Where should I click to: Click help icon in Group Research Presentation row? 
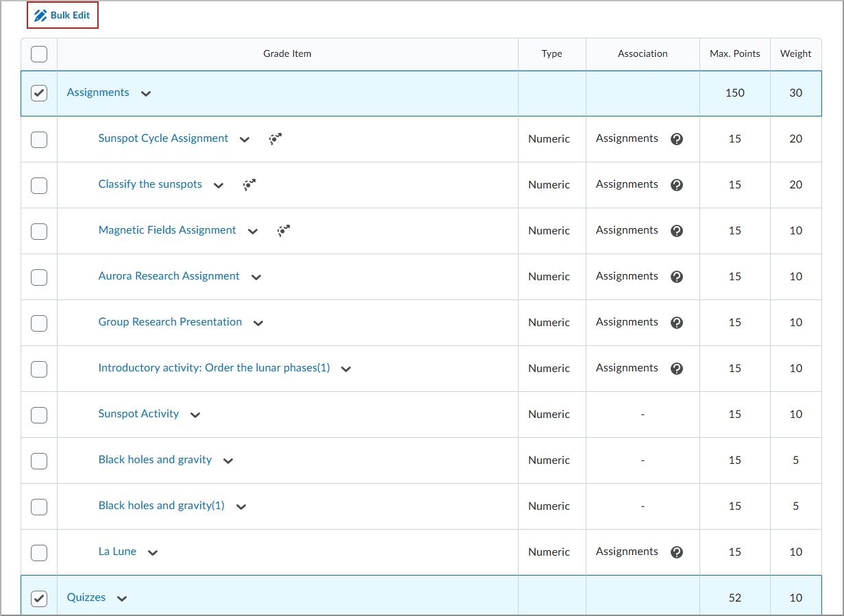pos(677,323)
